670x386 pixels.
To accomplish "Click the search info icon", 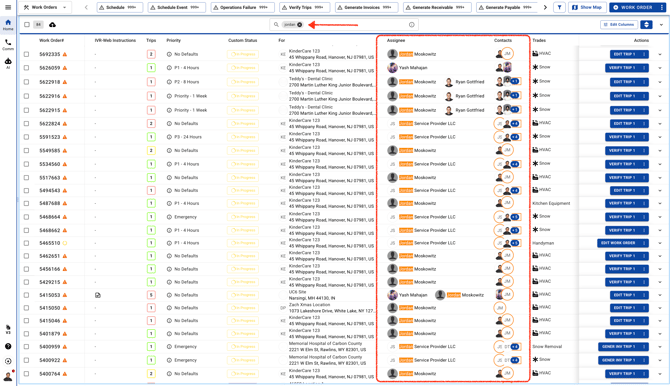I will pyautogui.click(x=411, y=25).
